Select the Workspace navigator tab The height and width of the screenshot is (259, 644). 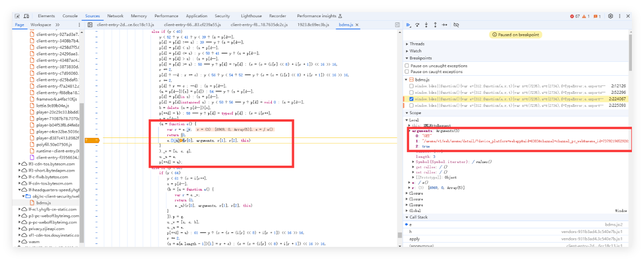tap(41, 25)
